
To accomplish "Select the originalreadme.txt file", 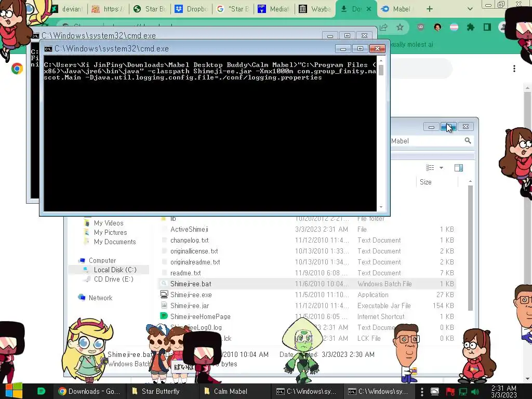I will 195,262.
